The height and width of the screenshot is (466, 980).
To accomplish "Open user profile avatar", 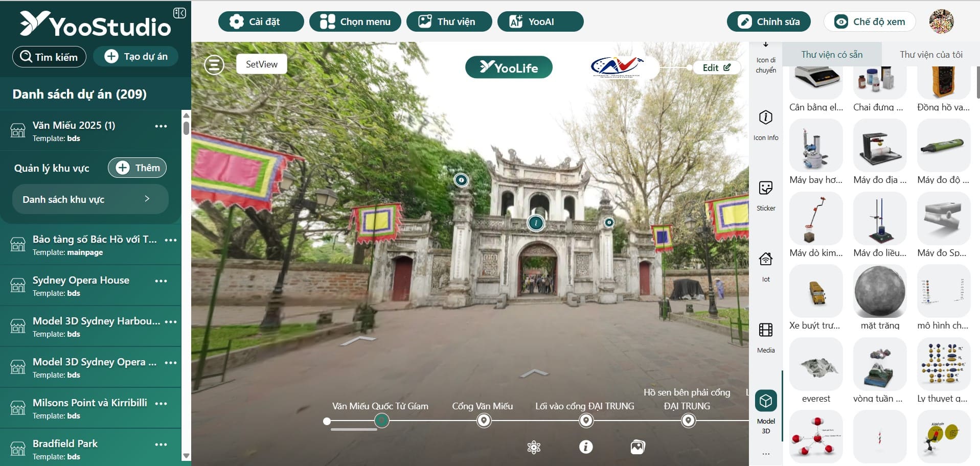I will (x=941, y=21).
